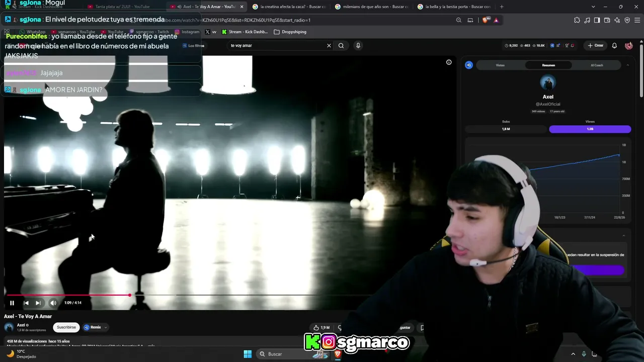Screen dimensions: 644x362
Task: Open the Los filtros button
Action: click(x=193, y=46)
